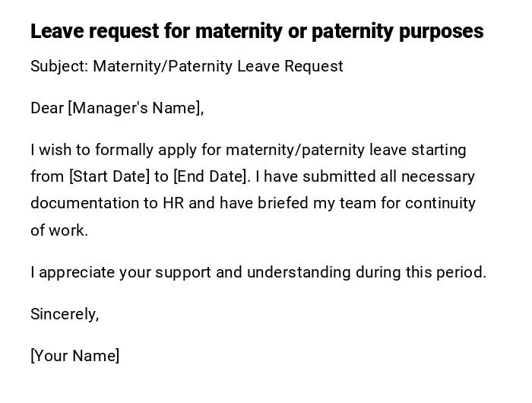Select the [End Date] placeholder

pyautogui.click(x=211, y=176)
